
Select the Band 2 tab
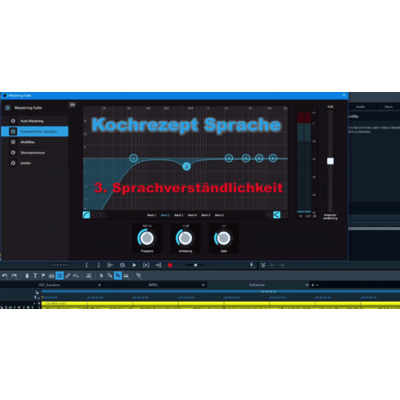click(x=165, y=215)
